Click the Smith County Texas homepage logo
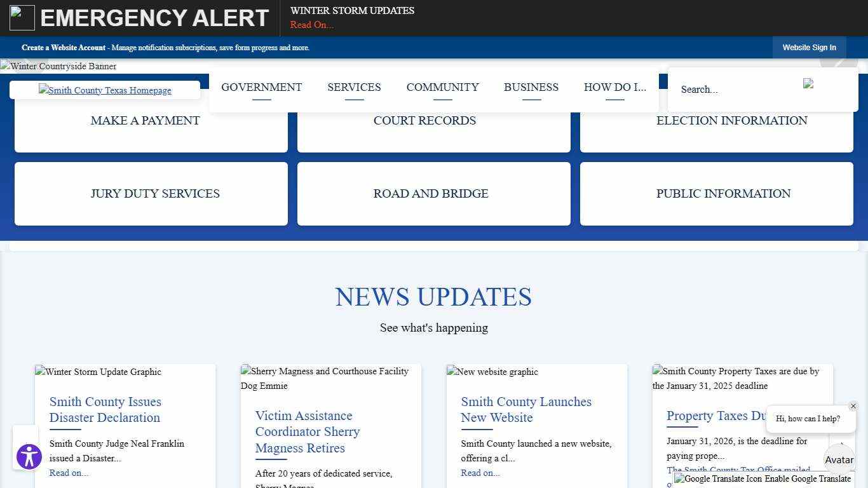Screen dimensions: 868x488 (x=105, y=90)
